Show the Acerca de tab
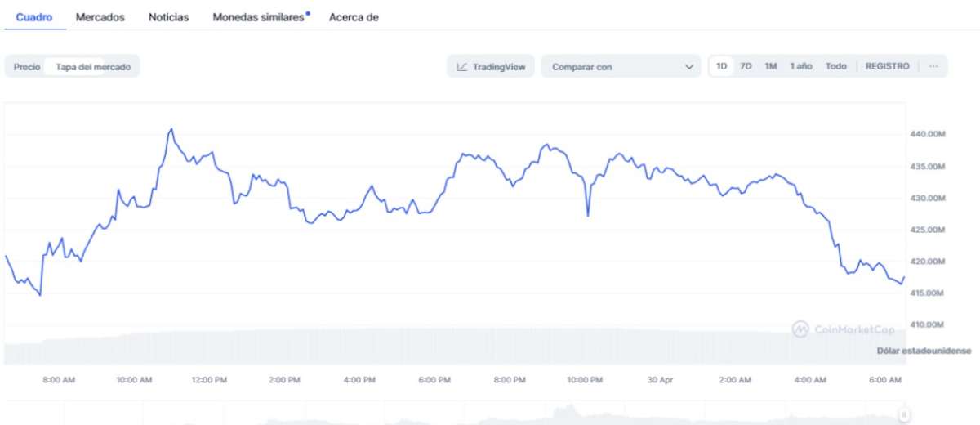Screen dimensions: 980x425 coord(354,17)
